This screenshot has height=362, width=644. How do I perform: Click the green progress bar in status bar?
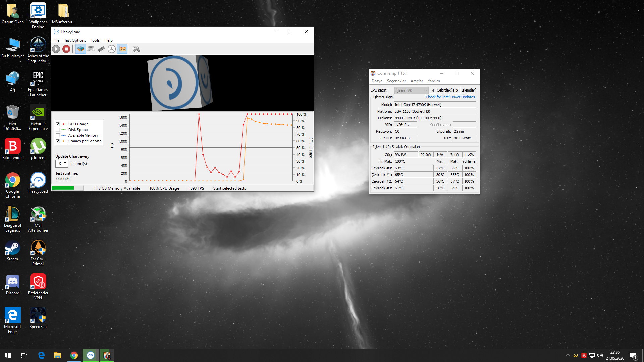tap(67, 188)
